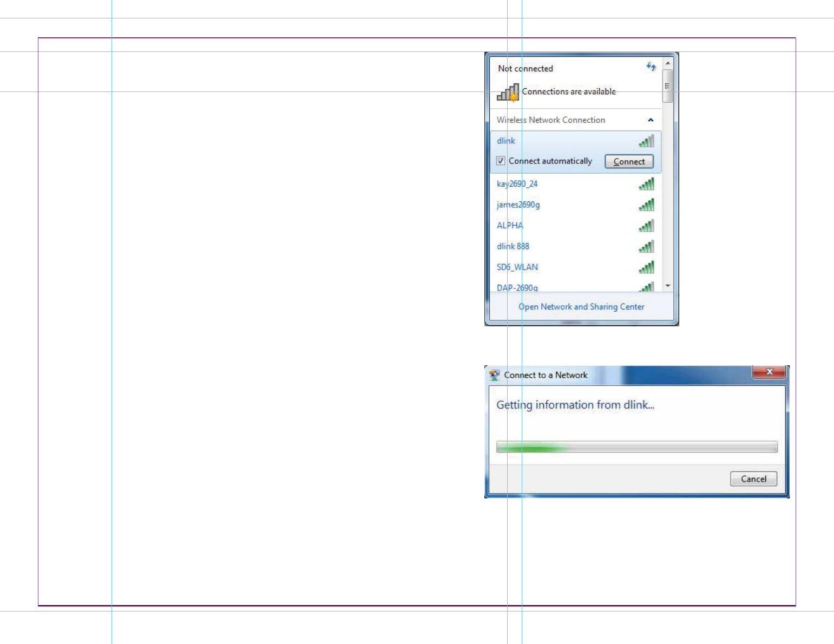This screenshot has height=644, width=834.
Task: Select the kay2690_24 wireless network
Action: coord(575,184)
